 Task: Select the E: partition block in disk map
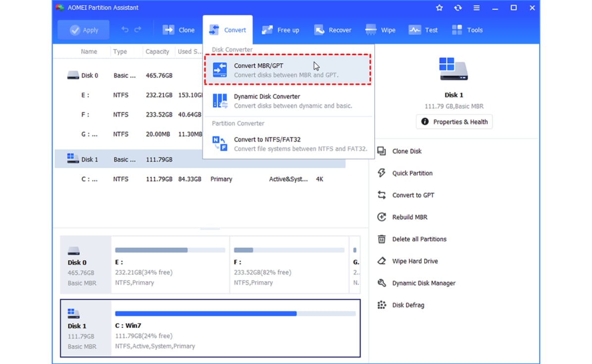point(170,265)
